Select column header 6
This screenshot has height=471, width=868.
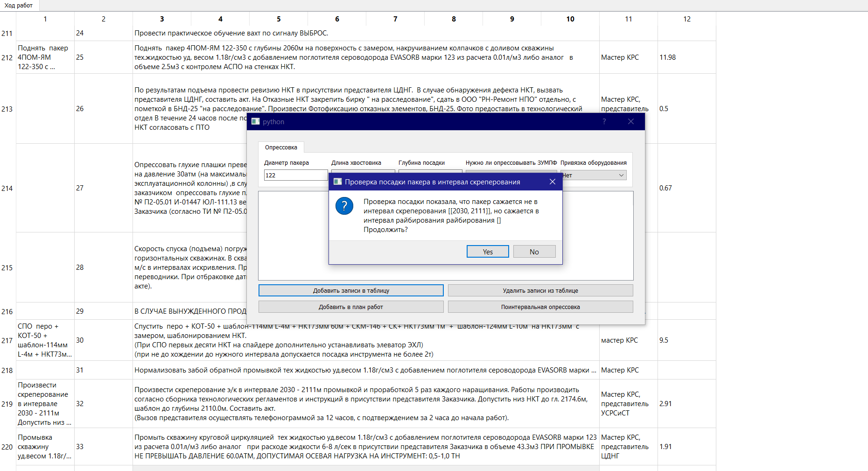[337, 19]
